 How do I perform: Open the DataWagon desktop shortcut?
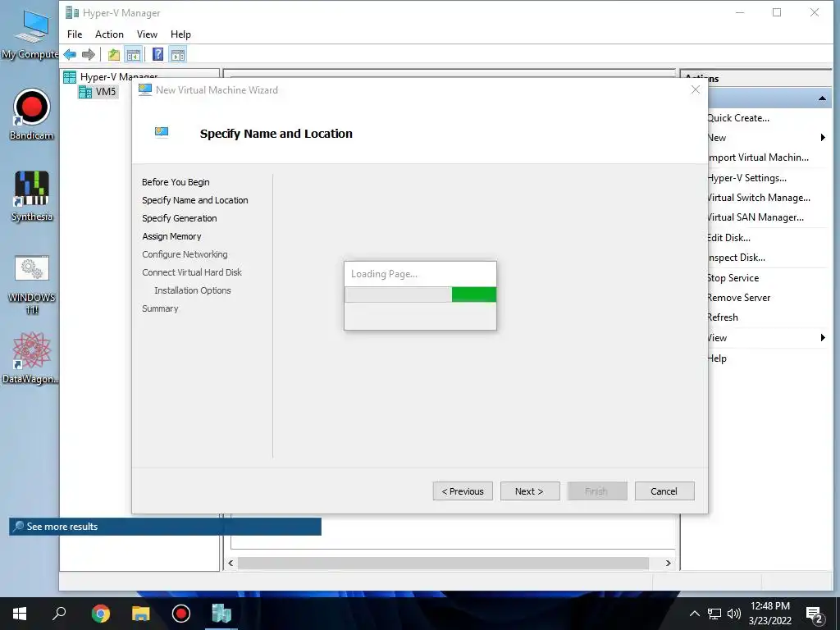pos(30,358)
